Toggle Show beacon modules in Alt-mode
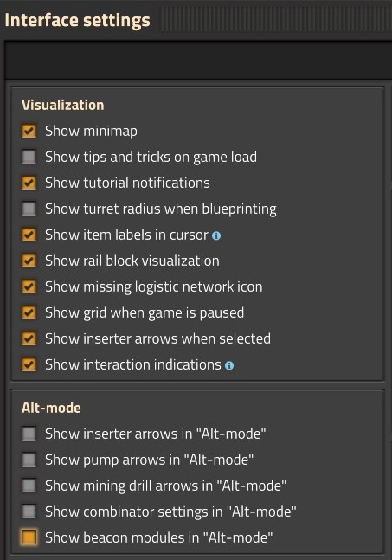 29,537
